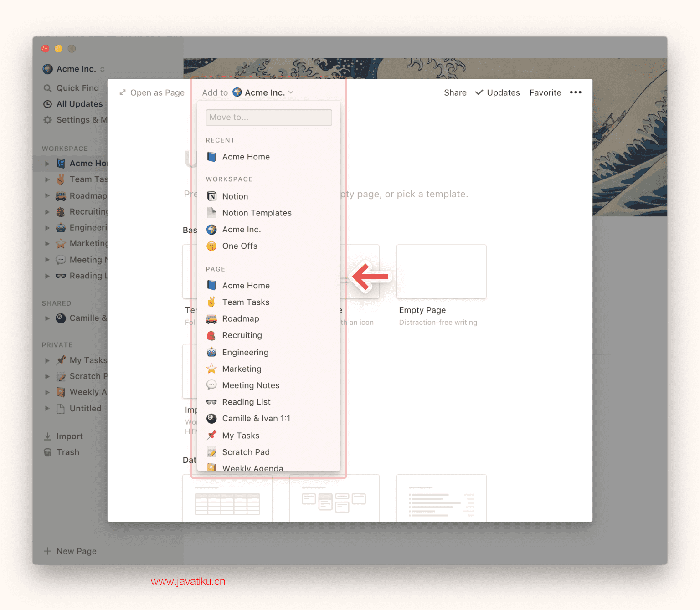Open the Acme Inc. workspace switcher in sidebar

(74, 69)
